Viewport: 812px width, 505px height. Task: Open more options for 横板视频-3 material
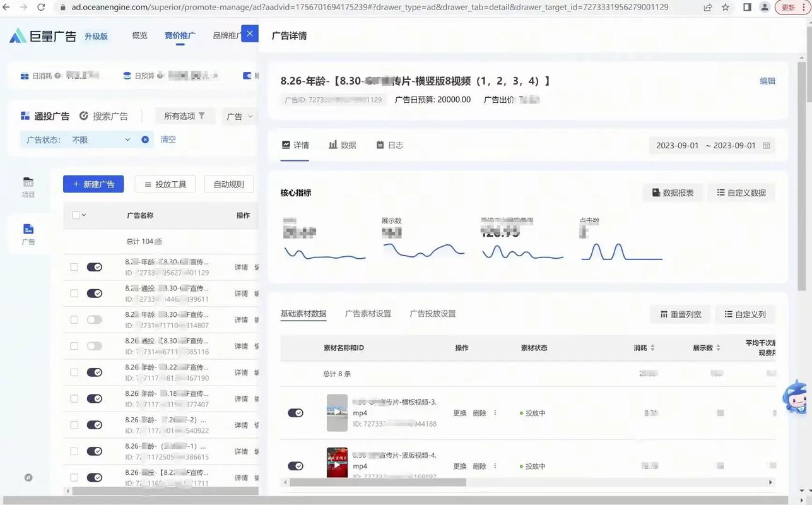[x=495, y=413]
